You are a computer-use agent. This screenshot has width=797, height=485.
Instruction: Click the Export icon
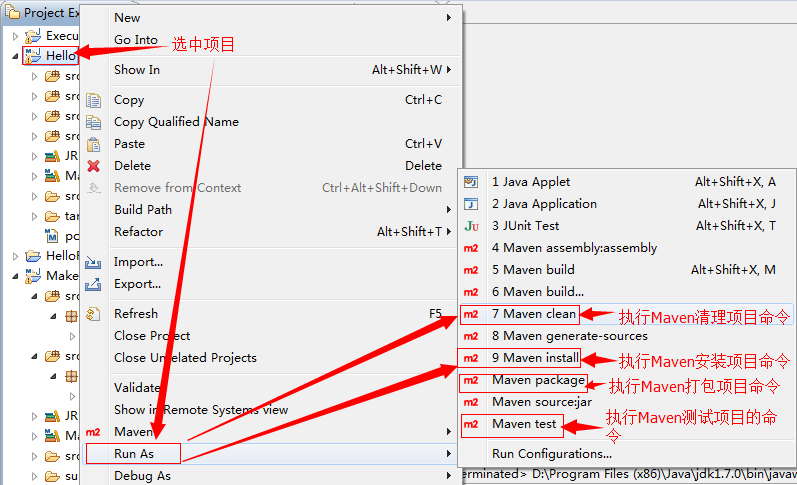pos(93,284)
